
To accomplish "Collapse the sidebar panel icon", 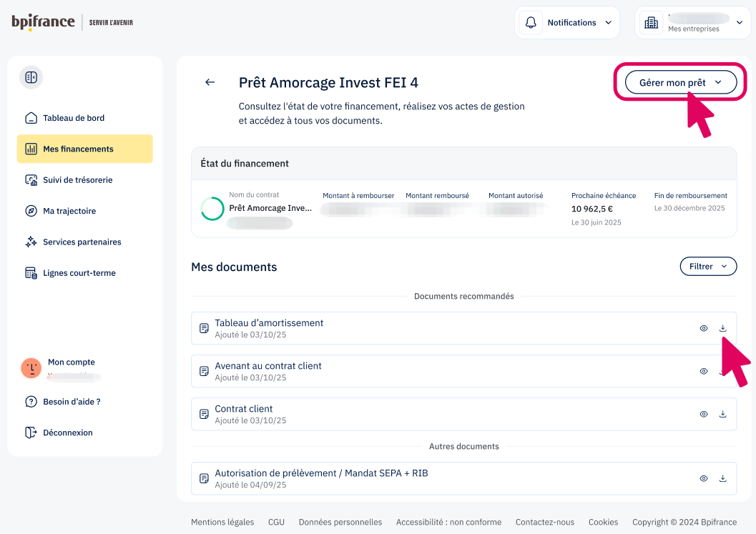I will pyautogui.click(x=31, y=77).
